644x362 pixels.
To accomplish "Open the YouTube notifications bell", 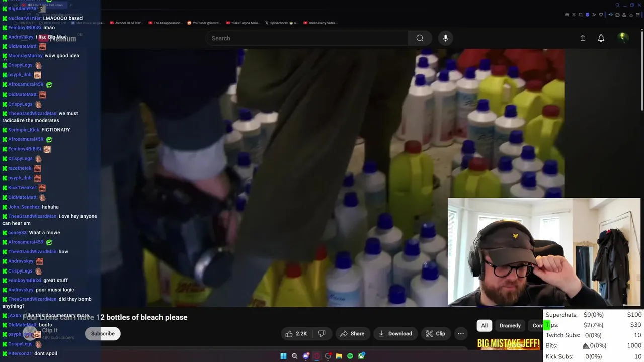I will tap(601, 38).
